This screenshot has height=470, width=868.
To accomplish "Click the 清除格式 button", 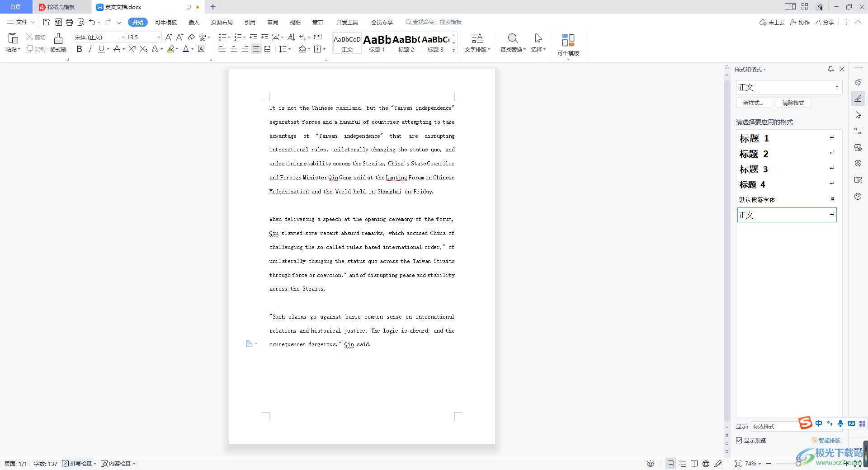I will point(793,103).
